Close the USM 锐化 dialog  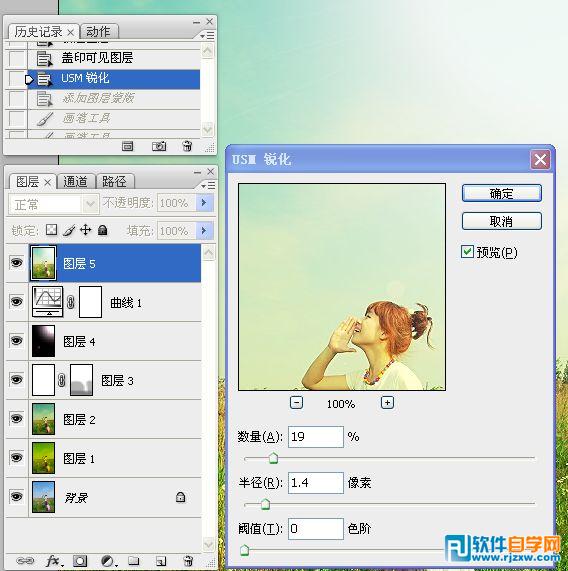[x=540, y=160]
